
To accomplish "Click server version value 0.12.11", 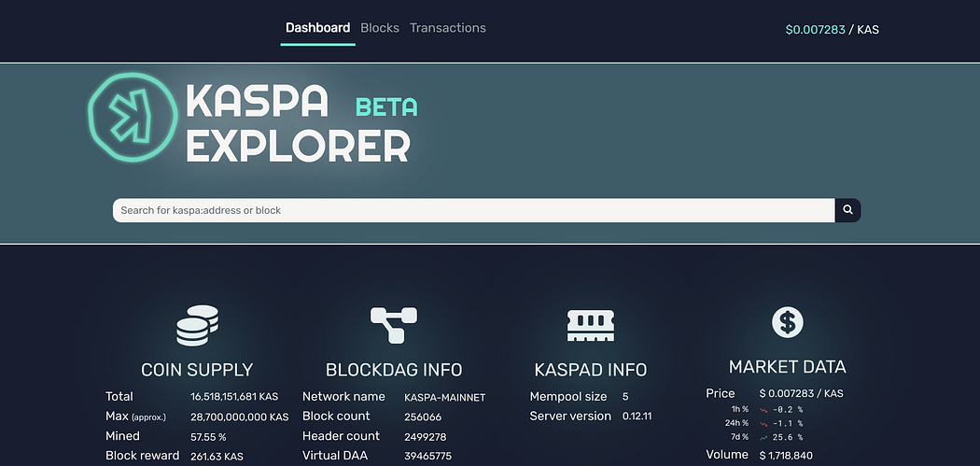I will 637,416.
